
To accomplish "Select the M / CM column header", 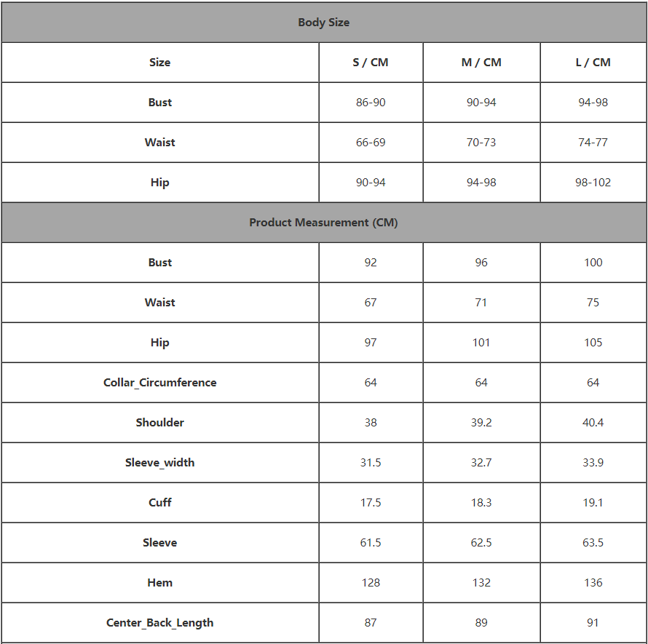I will (x=481, y=63).
